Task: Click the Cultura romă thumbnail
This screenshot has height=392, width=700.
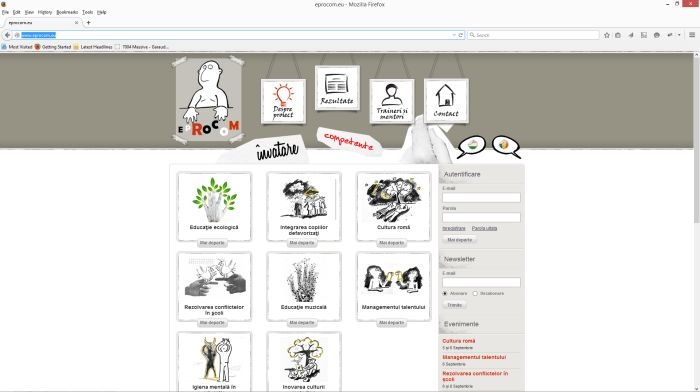Action: (x=393, y=199)
